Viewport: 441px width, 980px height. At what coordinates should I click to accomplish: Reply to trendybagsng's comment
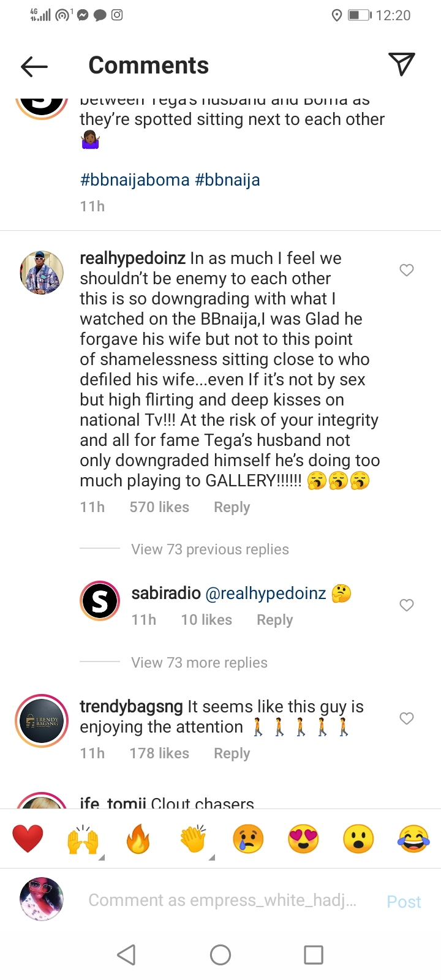[x=232, y=753]
